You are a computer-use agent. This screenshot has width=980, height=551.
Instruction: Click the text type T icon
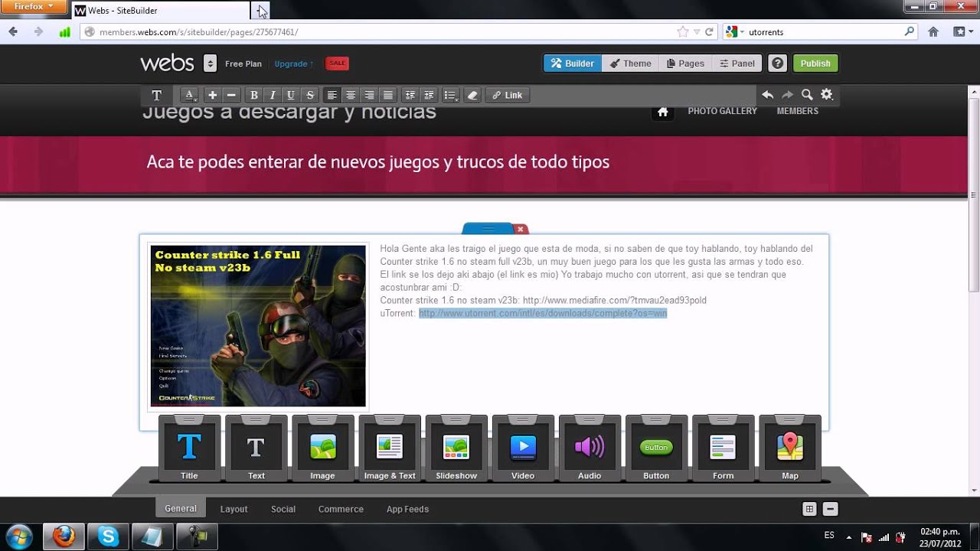click(156, 95)
